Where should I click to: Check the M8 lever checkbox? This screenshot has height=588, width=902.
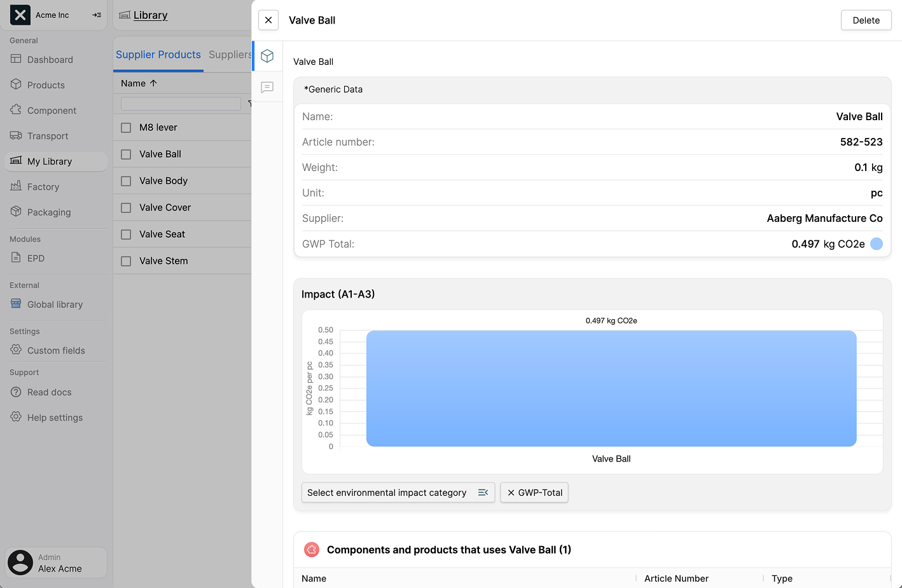(126, 128)
